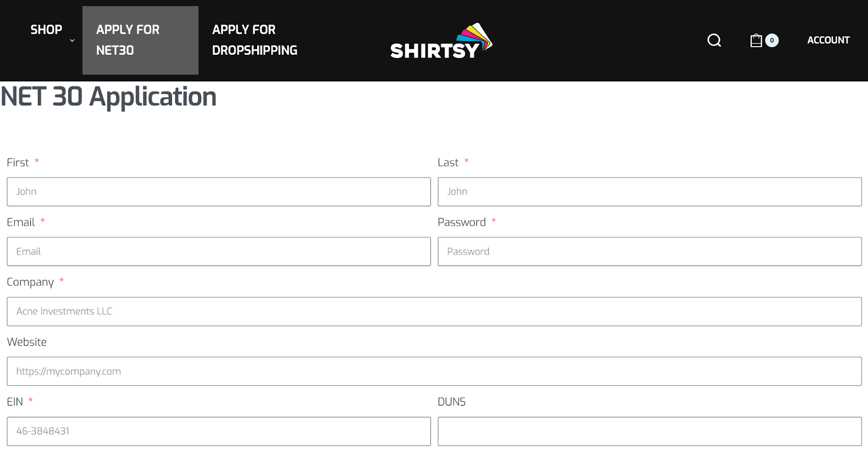
Task: Open the search function
Action: pos(713,40)
